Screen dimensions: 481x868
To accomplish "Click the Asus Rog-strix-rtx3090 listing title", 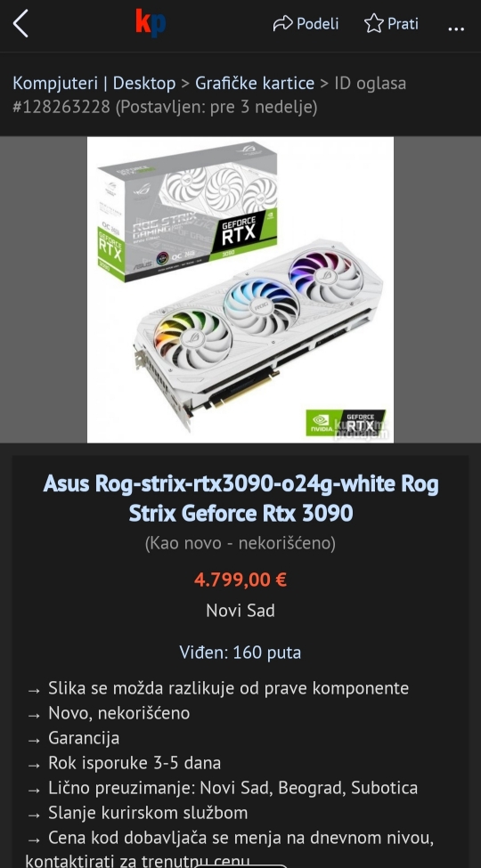I will (x=240, y=499).
